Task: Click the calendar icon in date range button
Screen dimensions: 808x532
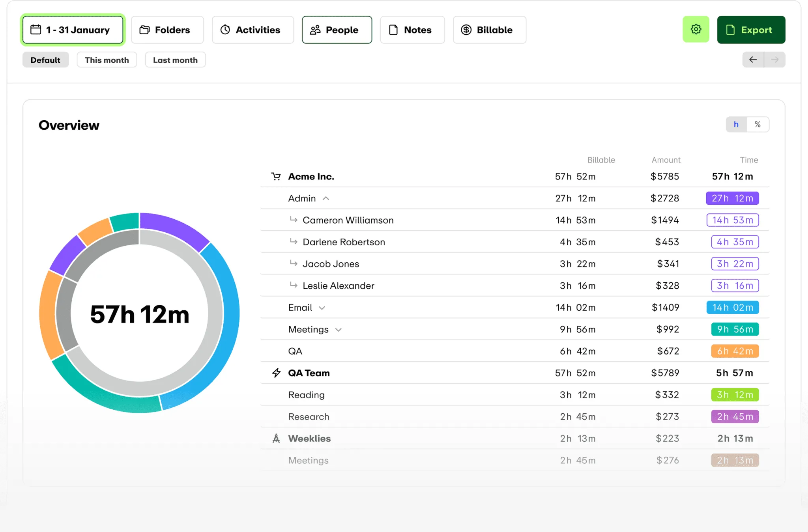Action: coord(36,30)
